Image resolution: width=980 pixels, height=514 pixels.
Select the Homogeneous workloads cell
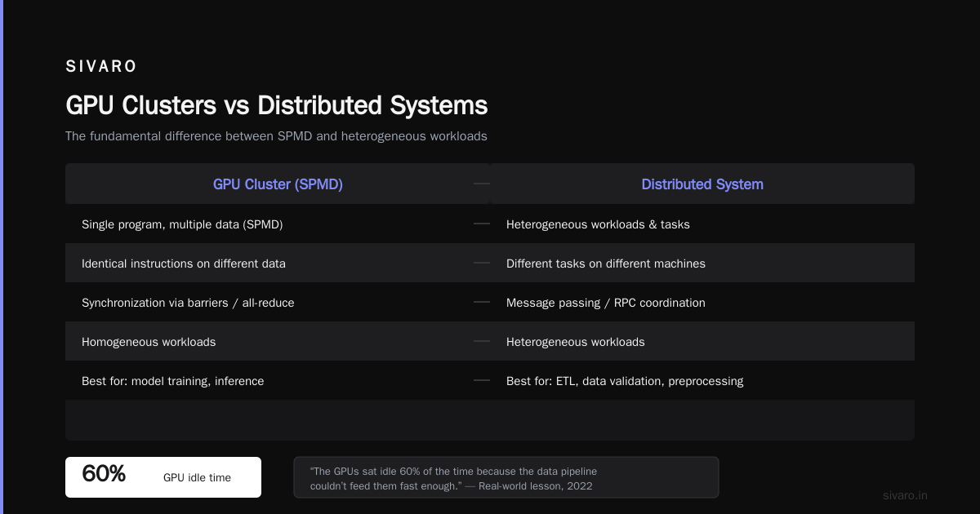(278, 341)
